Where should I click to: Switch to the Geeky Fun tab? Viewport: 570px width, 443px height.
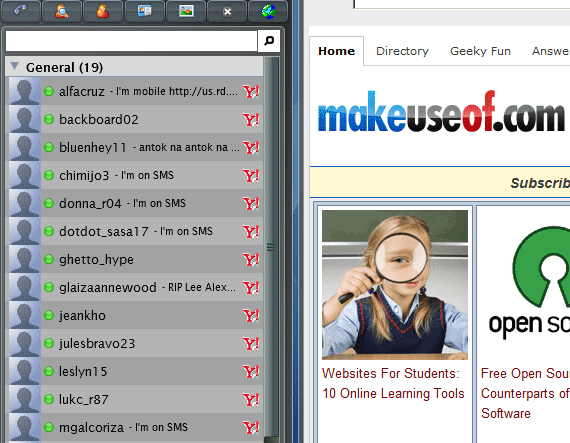pyautogui.click(x=480, y=51)
